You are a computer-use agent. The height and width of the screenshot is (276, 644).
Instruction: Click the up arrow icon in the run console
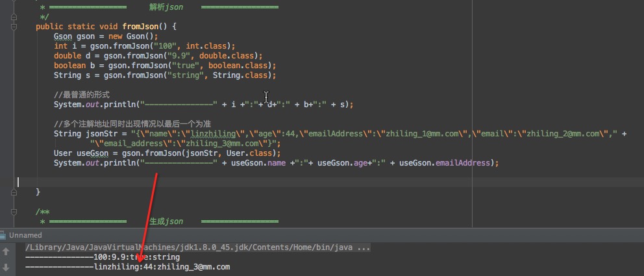pos(6,251)
